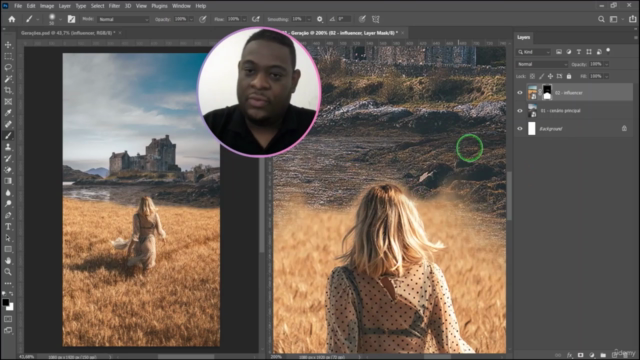Open the layer blend mode Normal dropdown
Screen dimensions: 640x360
(x=542, y=64)
